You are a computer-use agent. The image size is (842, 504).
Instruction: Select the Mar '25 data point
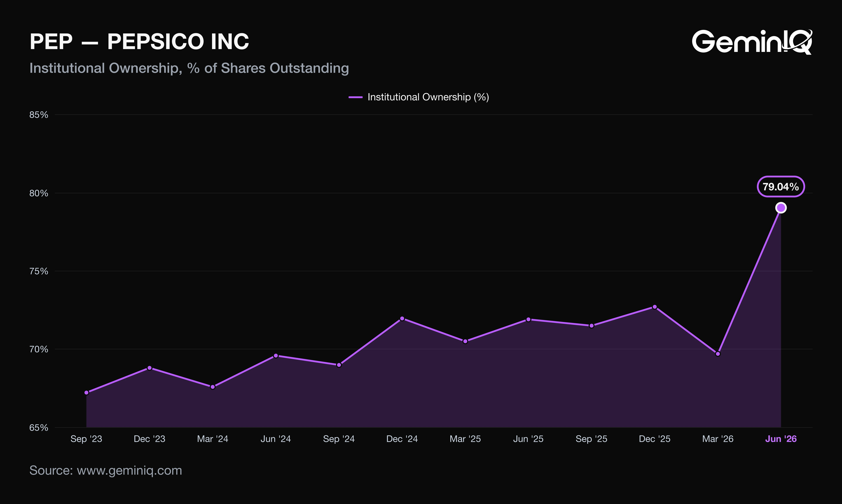point(465,341)
